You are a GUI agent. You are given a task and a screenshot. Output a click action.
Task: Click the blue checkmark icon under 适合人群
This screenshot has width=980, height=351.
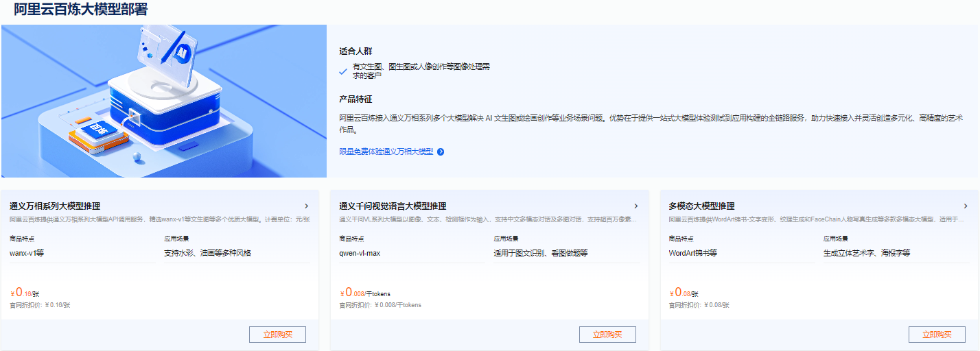coord(343,71)
